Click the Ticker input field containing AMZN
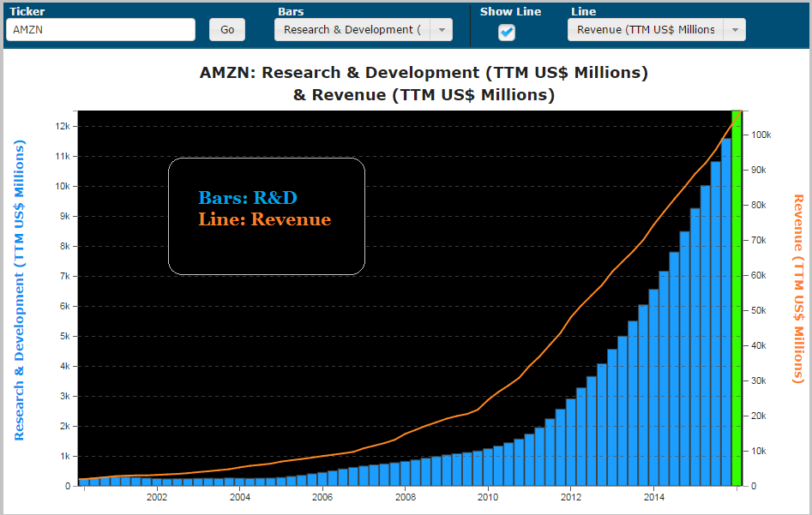 coord(100,29)
